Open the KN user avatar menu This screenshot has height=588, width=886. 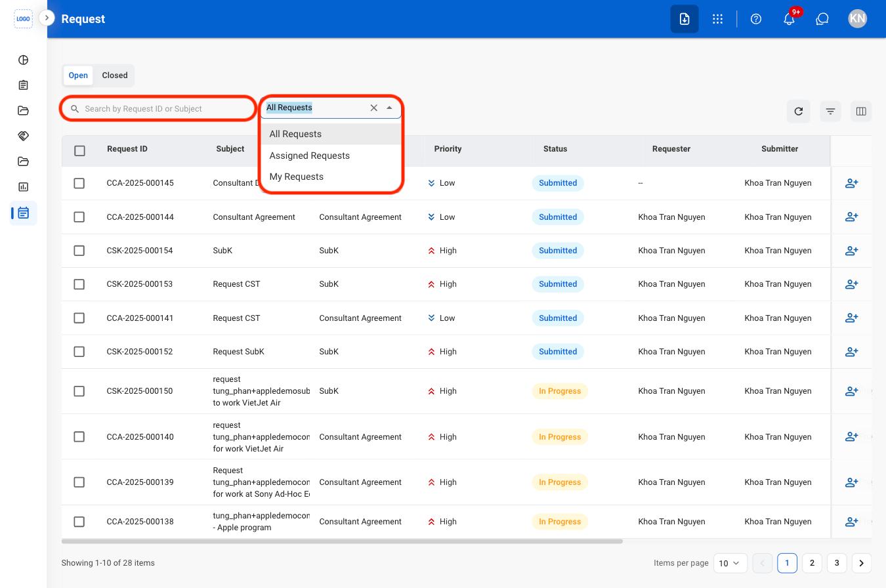pos(857,18)
